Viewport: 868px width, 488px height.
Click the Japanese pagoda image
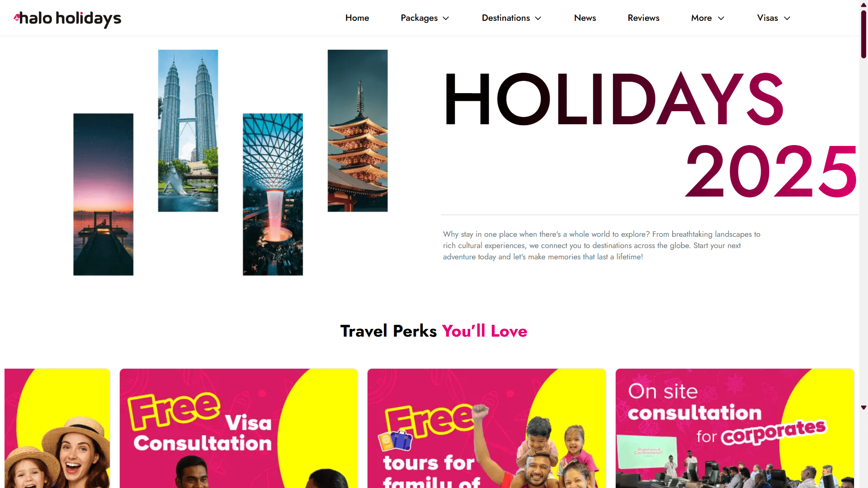pyautogui.click(x=358, y=131)
